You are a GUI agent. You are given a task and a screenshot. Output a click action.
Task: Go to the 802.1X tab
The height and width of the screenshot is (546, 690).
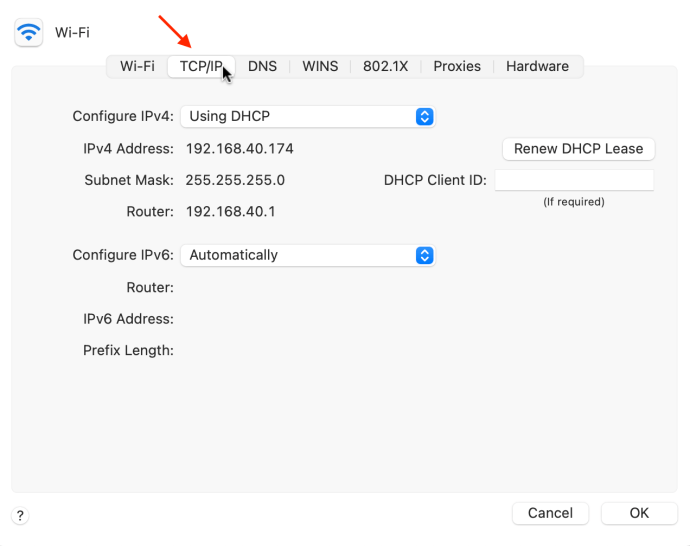point(385,66)
